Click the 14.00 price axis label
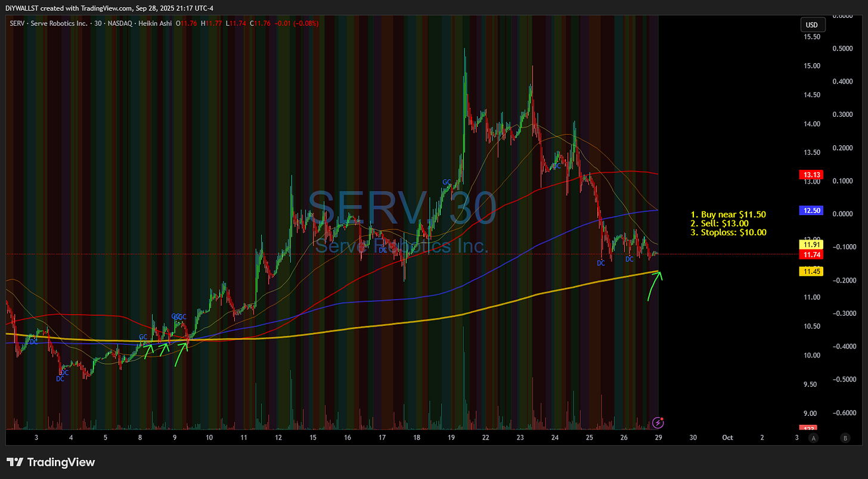Screen dimensions: 868x479 (x=811, y=124)
